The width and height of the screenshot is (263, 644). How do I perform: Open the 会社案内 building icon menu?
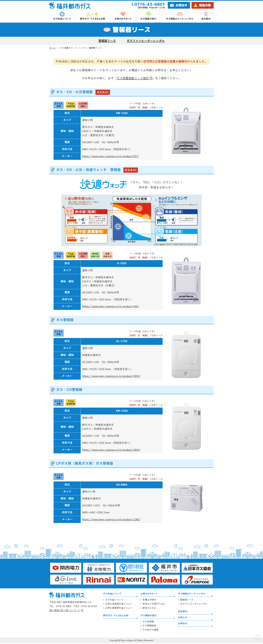[206, 16]
